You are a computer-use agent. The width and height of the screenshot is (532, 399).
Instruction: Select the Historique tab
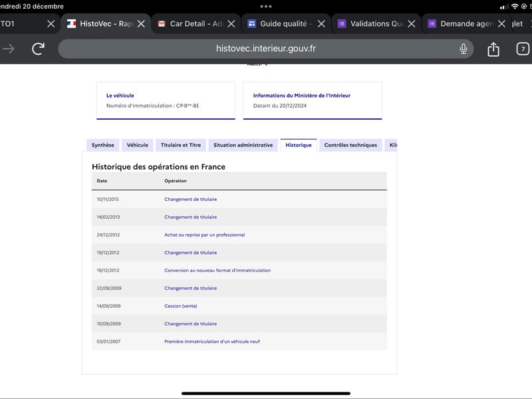point(299,145)
